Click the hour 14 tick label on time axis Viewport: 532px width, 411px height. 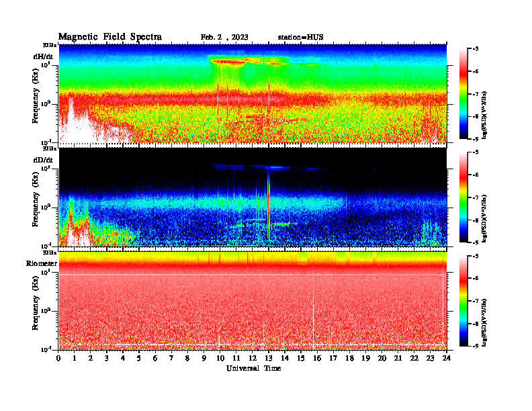coord(285,359)
